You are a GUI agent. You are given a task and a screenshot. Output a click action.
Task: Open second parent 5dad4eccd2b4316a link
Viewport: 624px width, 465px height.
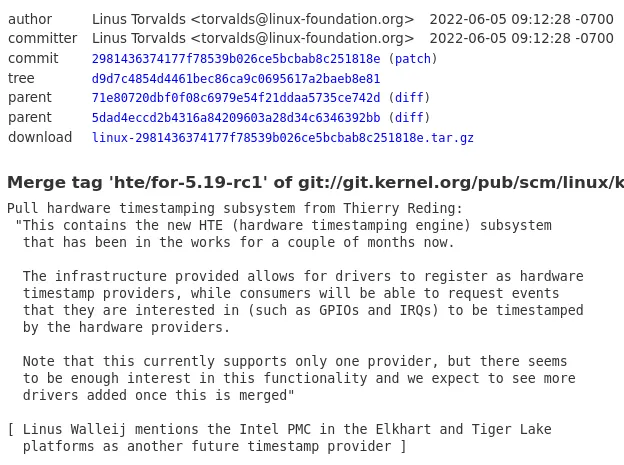tap(236, 118)
